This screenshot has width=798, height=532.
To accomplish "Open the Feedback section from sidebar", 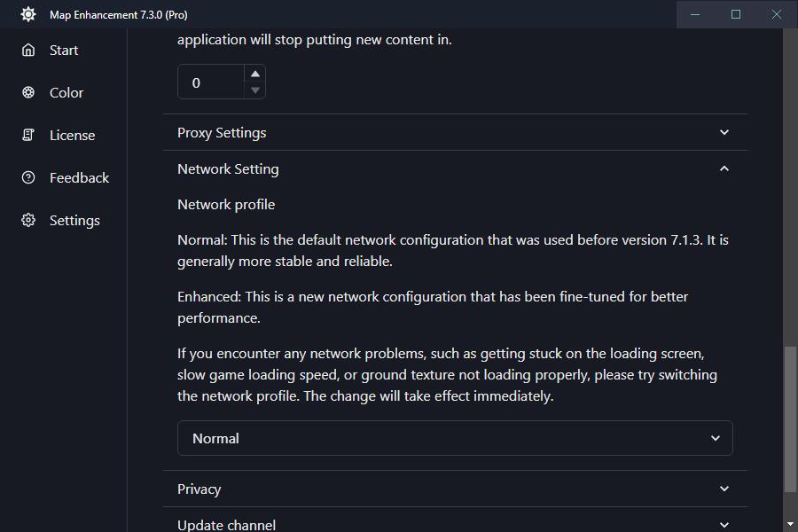I will [x=78, y=177].
